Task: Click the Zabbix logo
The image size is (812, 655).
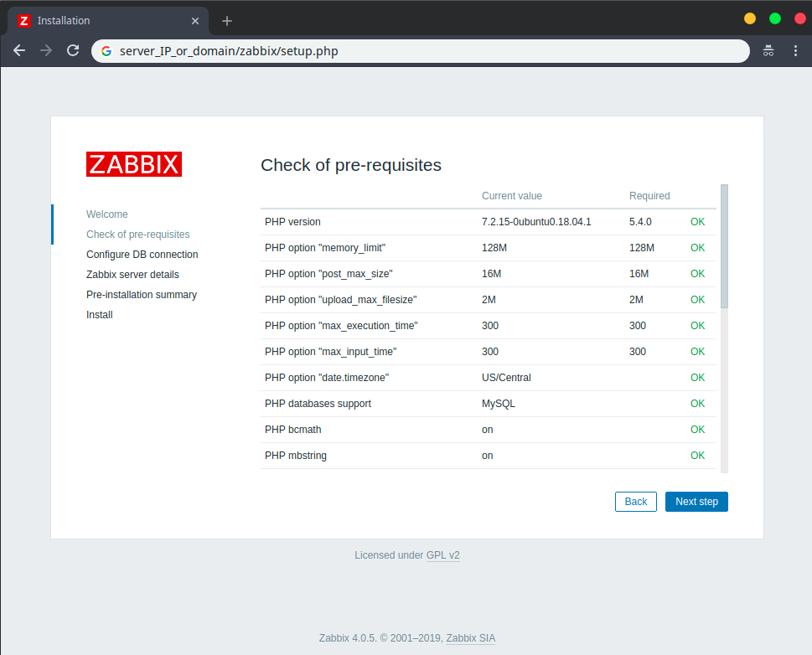Action: click(x=134, y=164)
